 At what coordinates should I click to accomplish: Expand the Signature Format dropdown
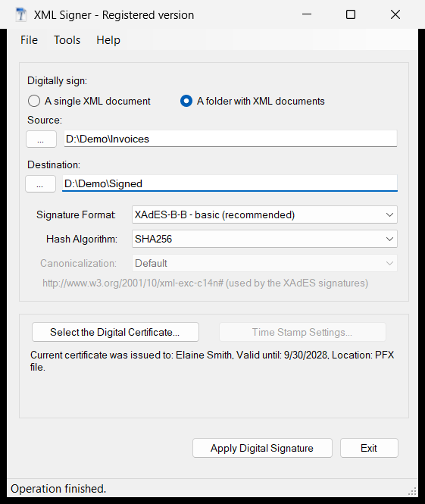click(264, 214)
